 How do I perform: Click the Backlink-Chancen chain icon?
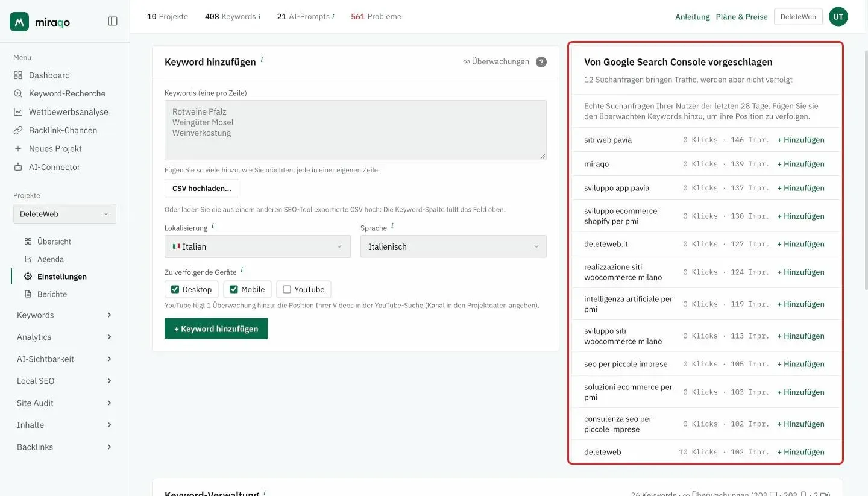pyautogui.click(x=18, y=130)
